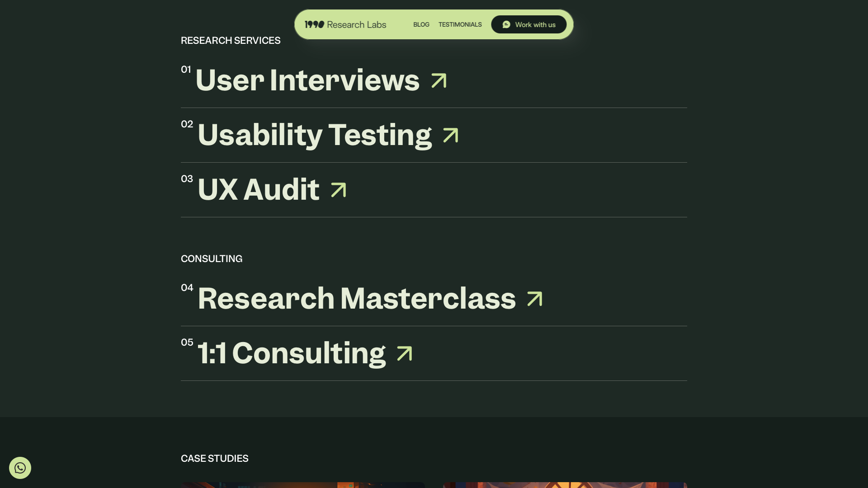The width and height of the screenshot is (868, 488).
Task: Click the arrow icon beside Research Masterclass
Action: click(x=534, y=299)
